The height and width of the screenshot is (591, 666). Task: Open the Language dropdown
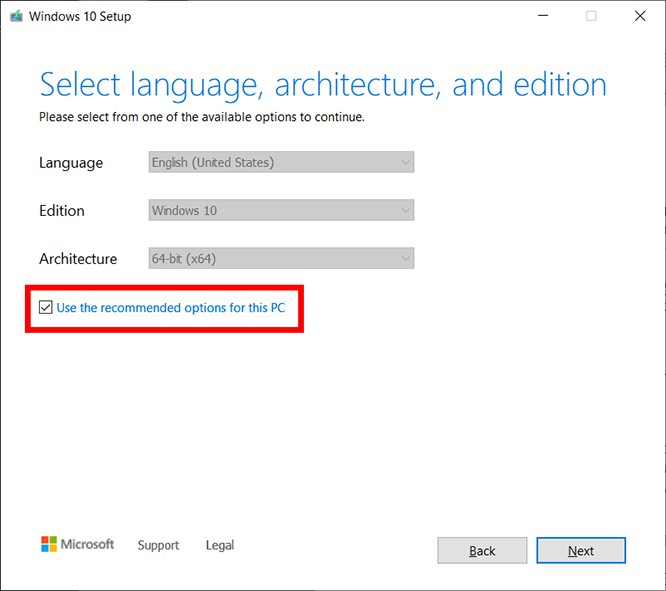point(280,162)
